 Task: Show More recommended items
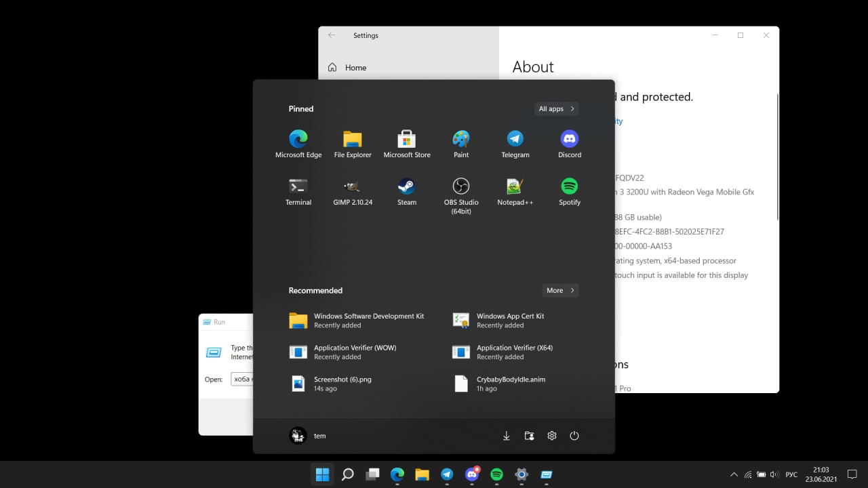point(560,290)
